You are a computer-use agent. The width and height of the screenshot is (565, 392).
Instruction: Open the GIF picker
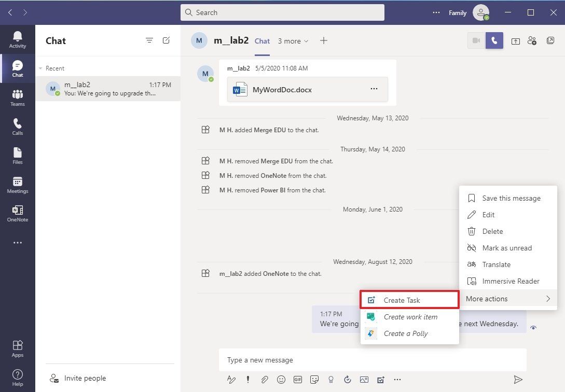coord(297,379)
